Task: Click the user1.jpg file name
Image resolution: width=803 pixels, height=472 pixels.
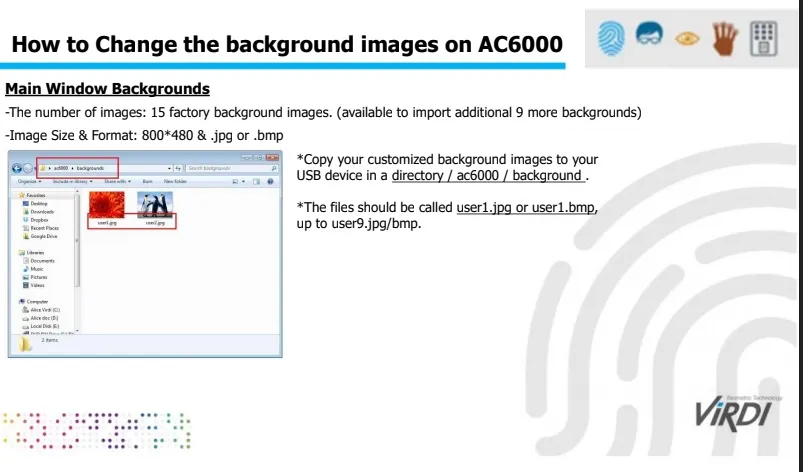Action: [x=107, y=223]
